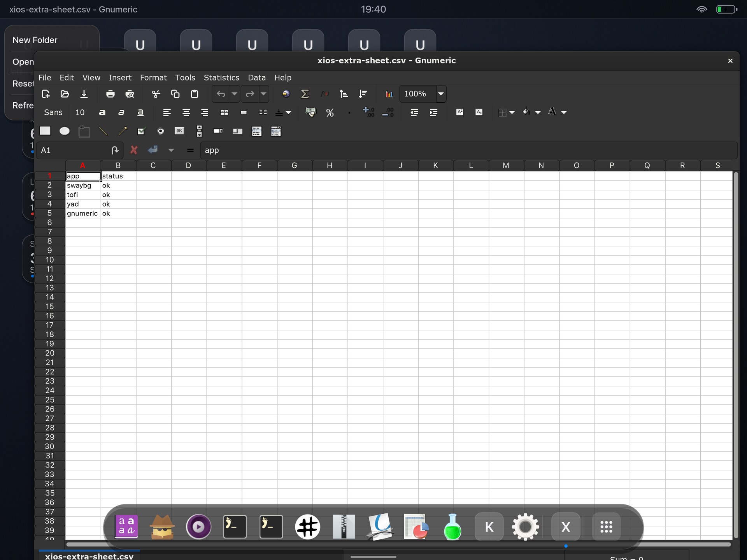
Task: Open the cell borders dropdown arrow
Action: pos(512,112)
